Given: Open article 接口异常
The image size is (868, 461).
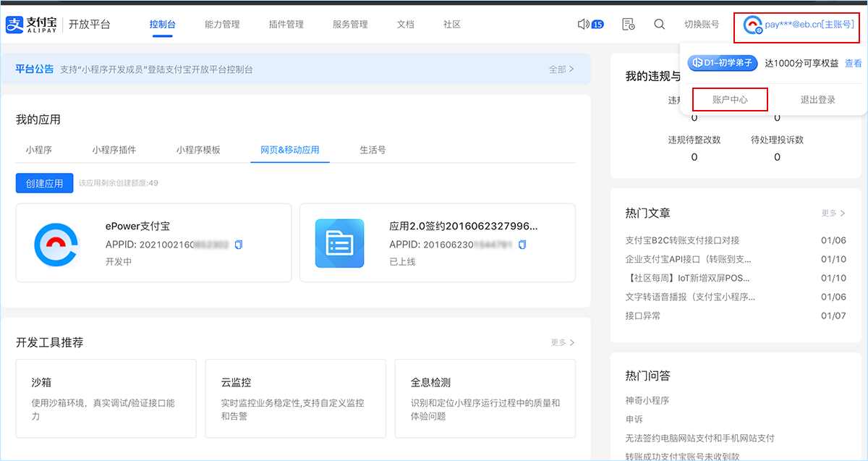Looking at the screenshot, I should 643,316.
